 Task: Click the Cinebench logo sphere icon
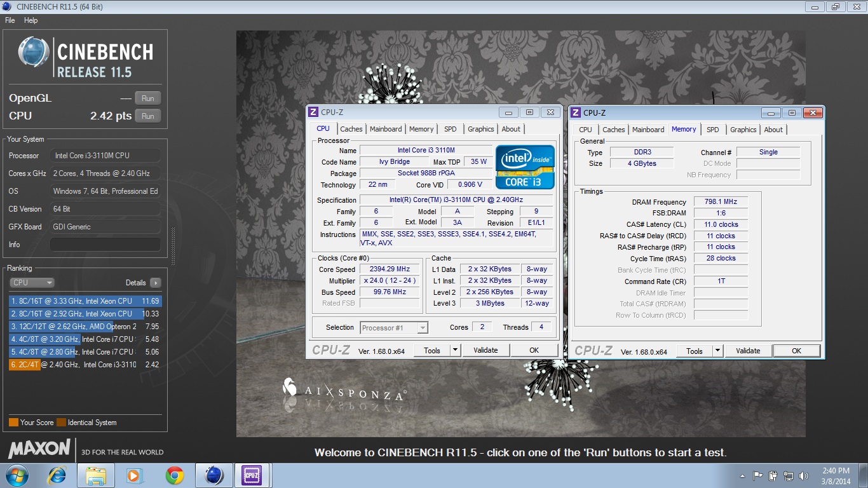point(34,53)
